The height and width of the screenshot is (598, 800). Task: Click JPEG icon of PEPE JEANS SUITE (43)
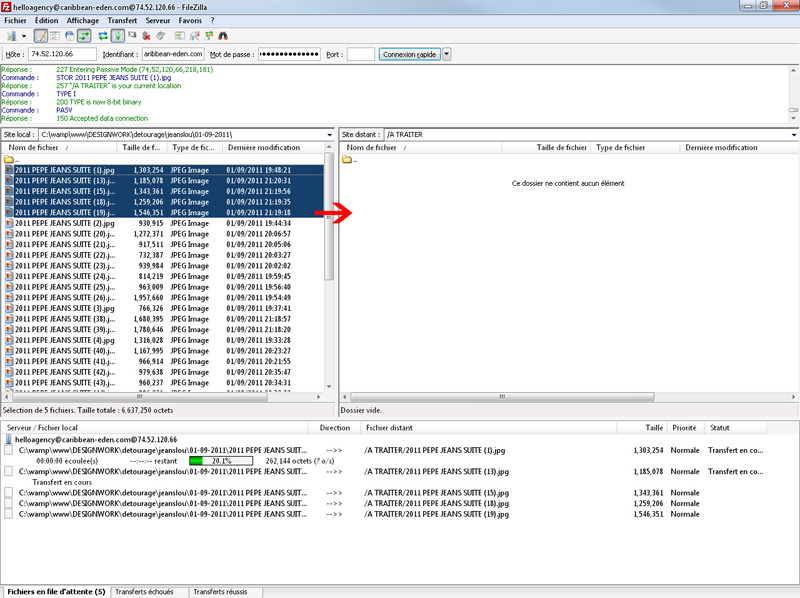coord(9,383)
